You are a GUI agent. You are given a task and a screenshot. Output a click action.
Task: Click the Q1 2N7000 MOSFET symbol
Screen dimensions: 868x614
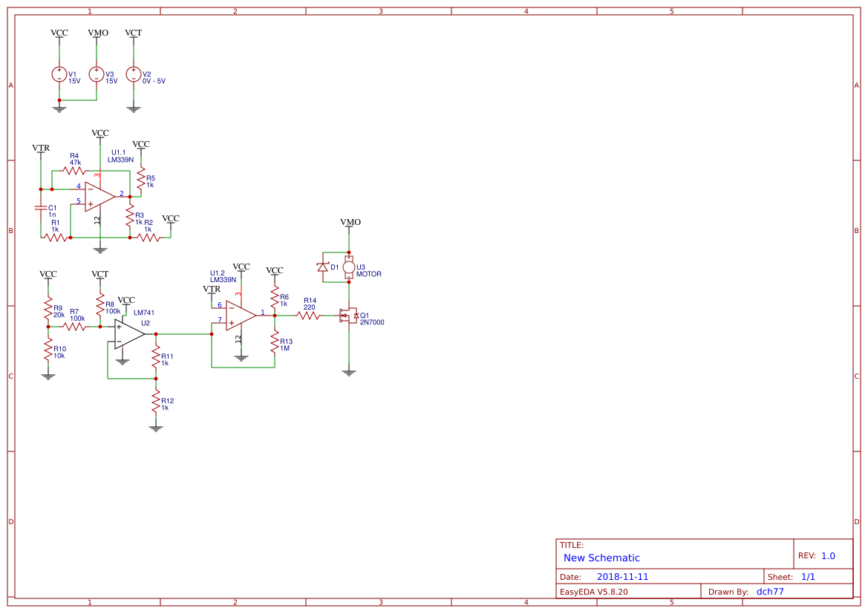point(347,316)
